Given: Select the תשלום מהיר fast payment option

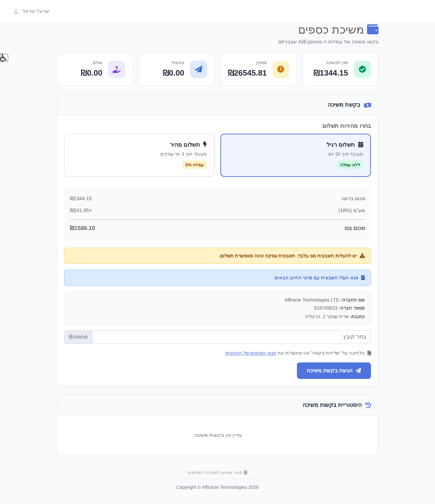Looking at the screenshot, I should click(139, 155).
